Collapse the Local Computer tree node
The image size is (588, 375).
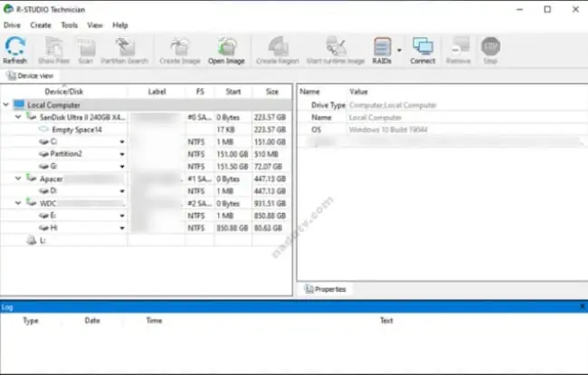click(6, 105)
